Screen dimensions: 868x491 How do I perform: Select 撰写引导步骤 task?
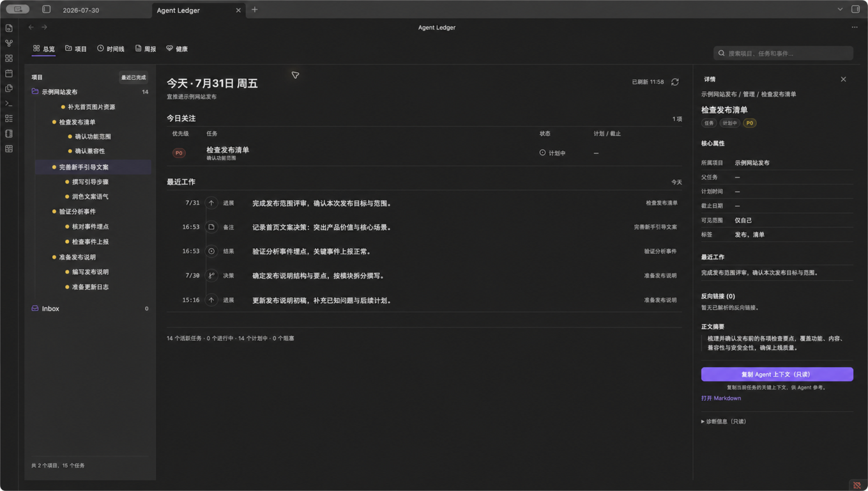[92, 182]
